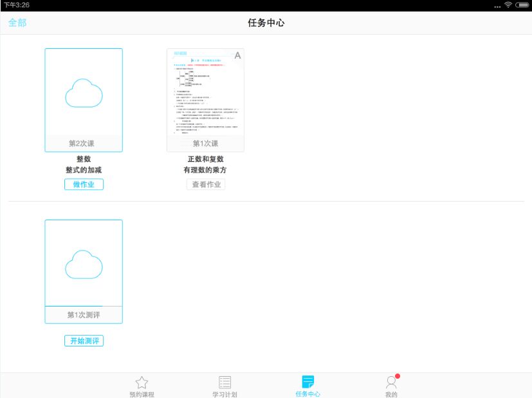The height and width of the screenshot is (398, 532).
Task: Open the 我的 profile icon
Action: tap(390, 383)
